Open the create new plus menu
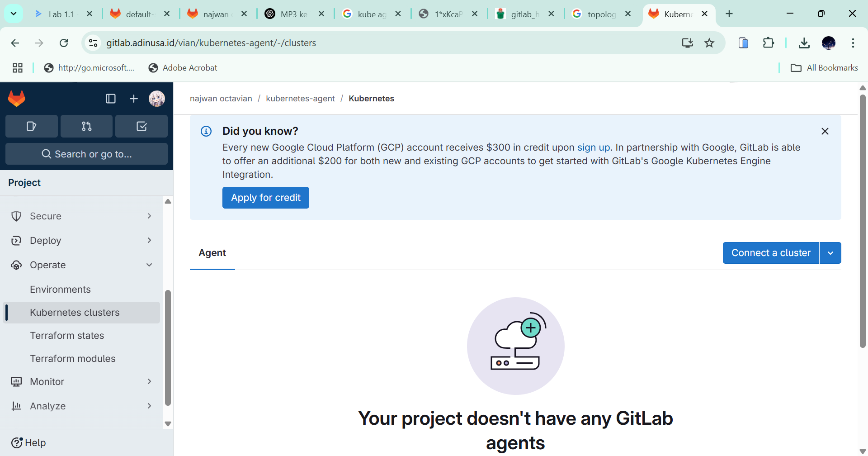This screenshot has width=868, height=456. [134, 99]
